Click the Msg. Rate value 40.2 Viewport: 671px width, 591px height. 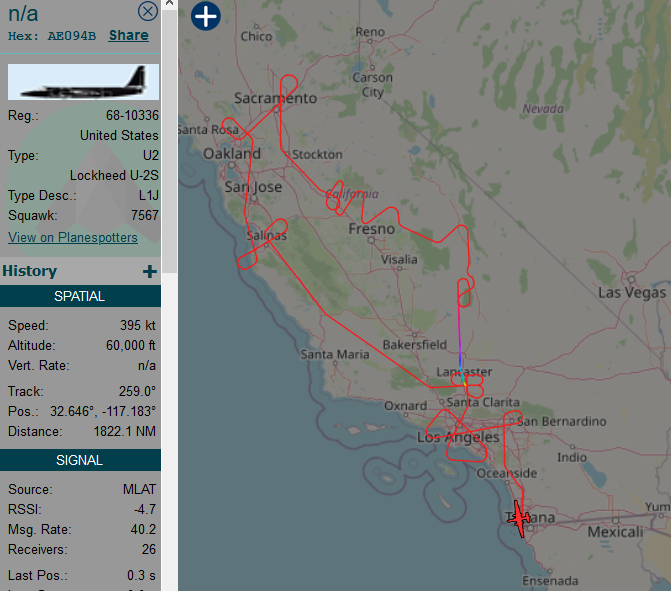(x=143, y=530)
